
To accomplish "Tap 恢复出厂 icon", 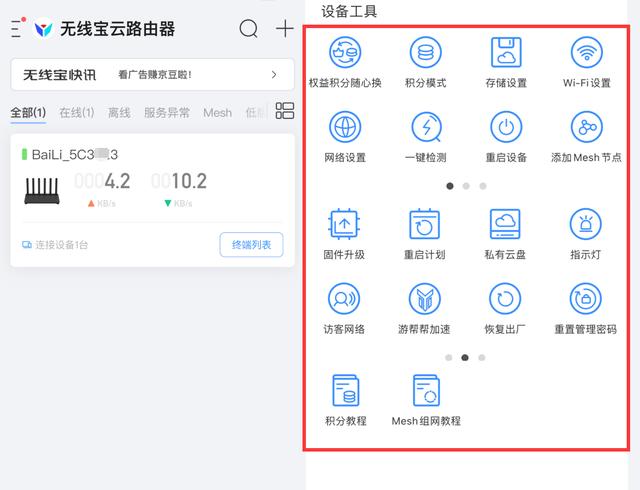I will click(x=505, y=298).
